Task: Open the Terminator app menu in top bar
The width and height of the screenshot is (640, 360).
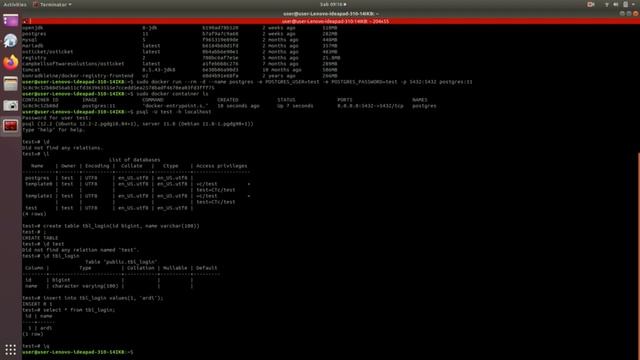Action: tap(53, 4)
